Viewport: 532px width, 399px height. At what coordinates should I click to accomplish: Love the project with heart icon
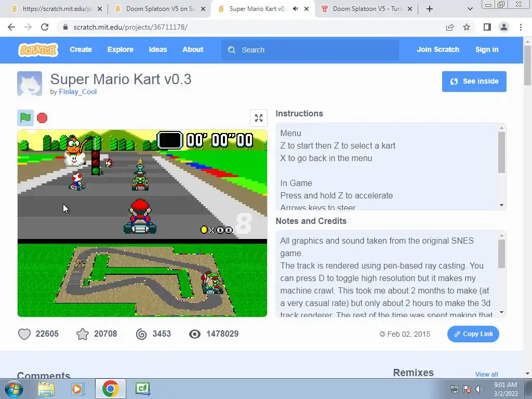click(x=24, y=334)
